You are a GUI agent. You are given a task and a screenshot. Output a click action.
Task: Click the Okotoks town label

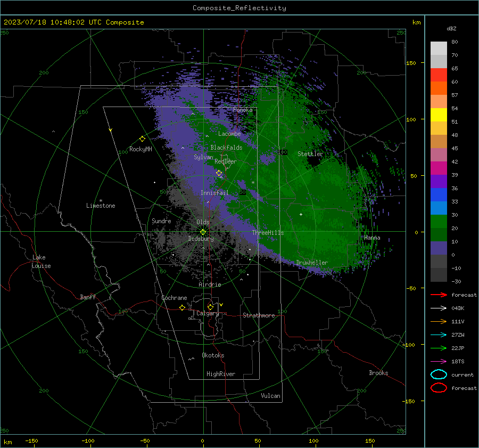pos(213,355)
